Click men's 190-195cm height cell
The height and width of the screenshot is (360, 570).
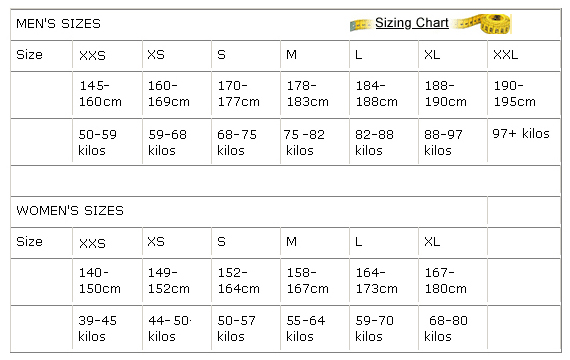pos(514,94)
